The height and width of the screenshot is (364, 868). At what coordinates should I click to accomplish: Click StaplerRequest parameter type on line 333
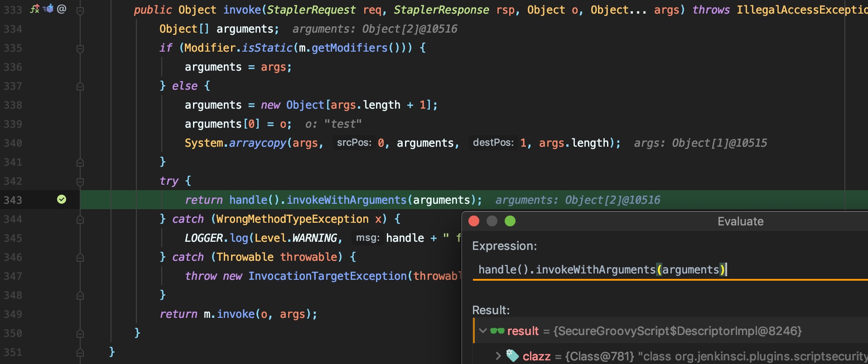[311, 10]
